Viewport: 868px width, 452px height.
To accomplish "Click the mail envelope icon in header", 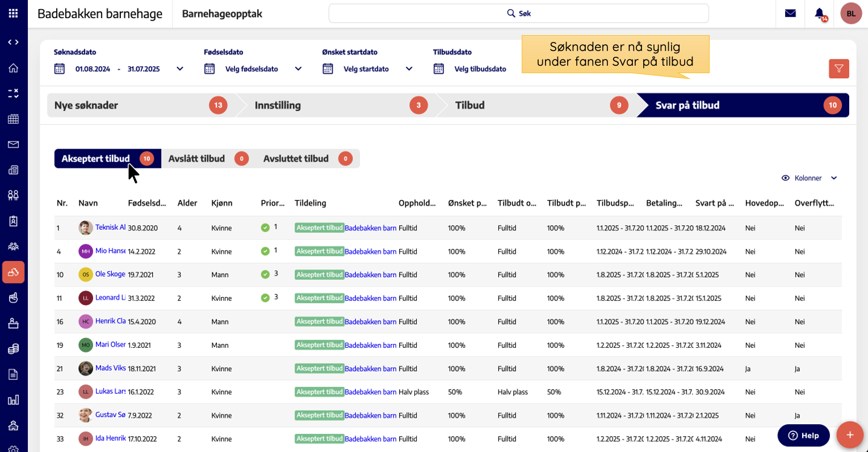I will coord(790,14).
